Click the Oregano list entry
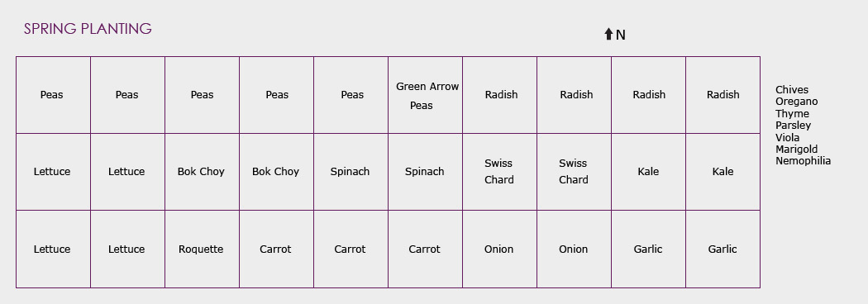 pos(796,102)
